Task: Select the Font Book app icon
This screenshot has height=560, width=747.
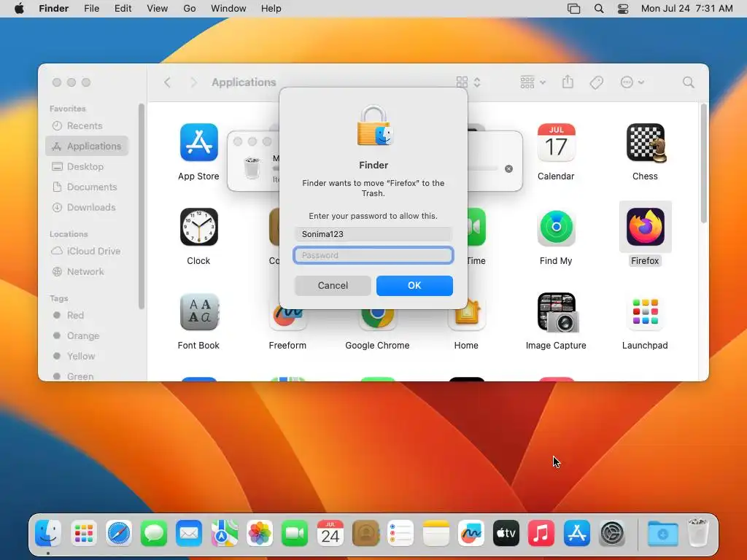Action: coord(198,312)
